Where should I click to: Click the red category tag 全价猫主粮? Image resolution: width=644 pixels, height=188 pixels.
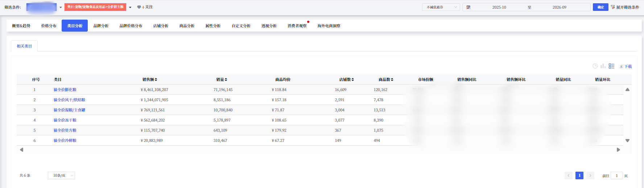(95, 7)
